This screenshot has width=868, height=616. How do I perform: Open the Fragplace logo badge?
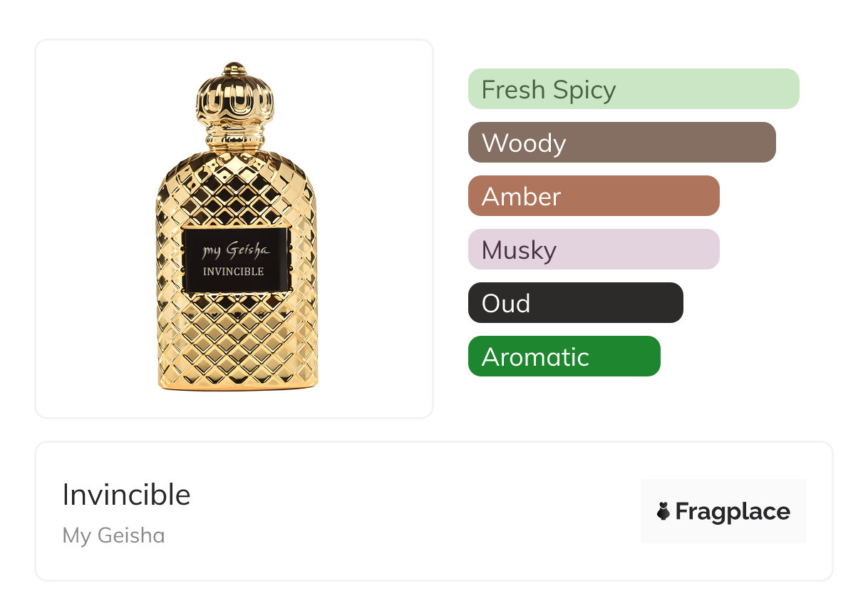click(723, 511)
